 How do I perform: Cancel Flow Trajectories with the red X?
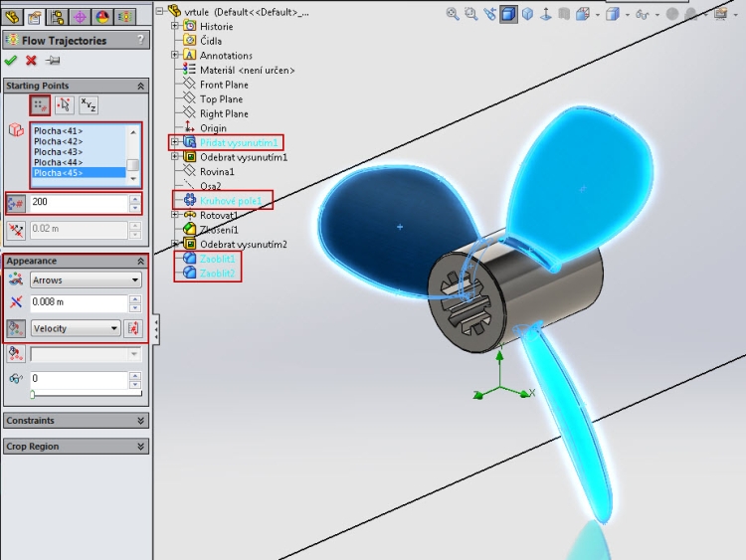(x=32, y=61)
